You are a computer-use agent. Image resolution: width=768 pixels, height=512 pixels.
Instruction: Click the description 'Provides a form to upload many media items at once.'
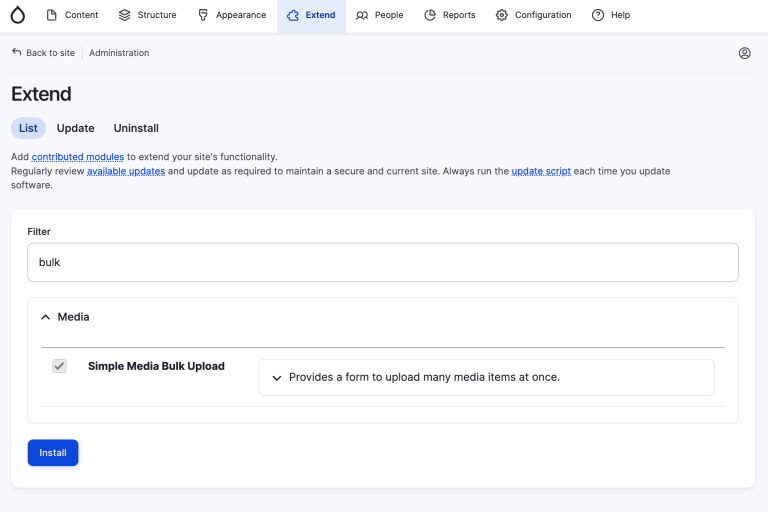[x=424, y=377]
